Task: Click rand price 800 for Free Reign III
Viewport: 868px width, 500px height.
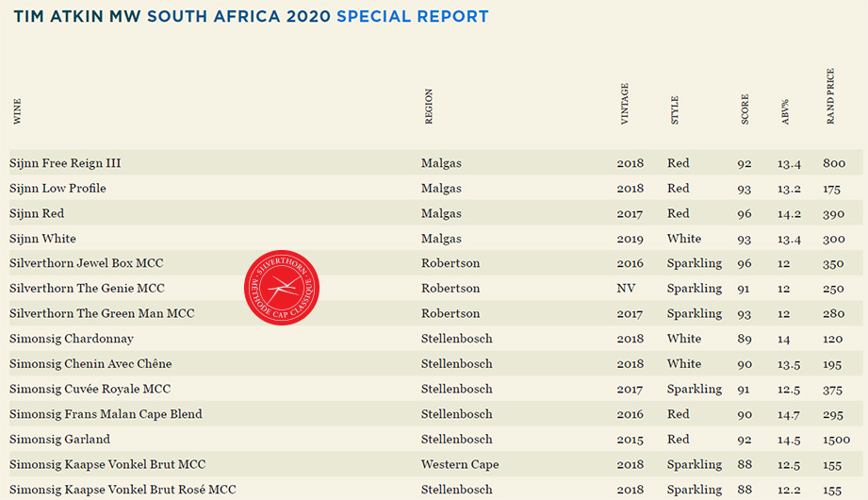Action: point(834,163)
